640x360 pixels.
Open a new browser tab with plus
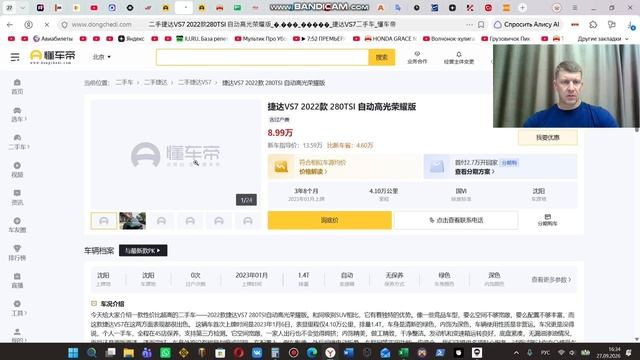coord(522,8)
